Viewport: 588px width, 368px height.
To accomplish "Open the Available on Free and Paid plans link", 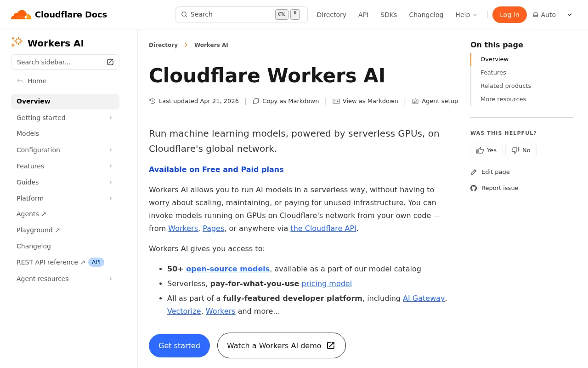I will 216,169.
